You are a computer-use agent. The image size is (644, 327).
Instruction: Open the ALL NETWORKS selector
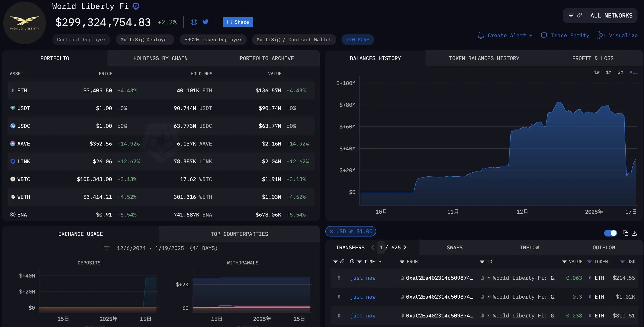click(x=611, y=16)
